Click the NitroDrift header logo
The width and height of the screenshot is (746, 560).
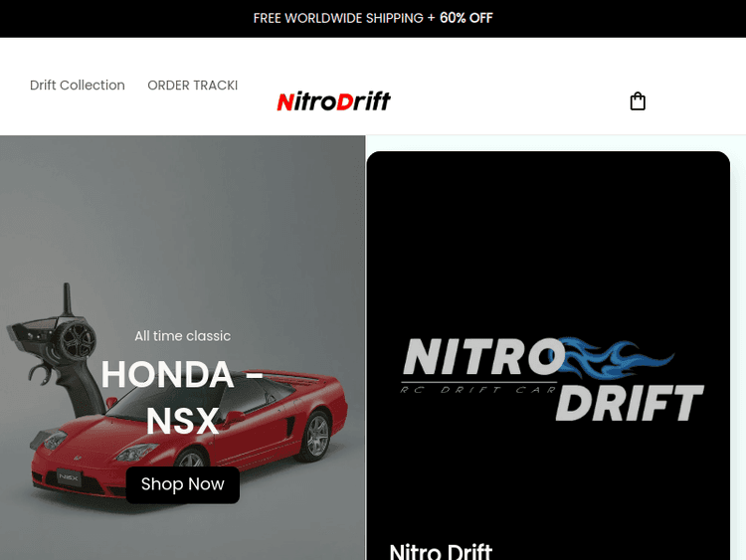[x=333, y=101]
